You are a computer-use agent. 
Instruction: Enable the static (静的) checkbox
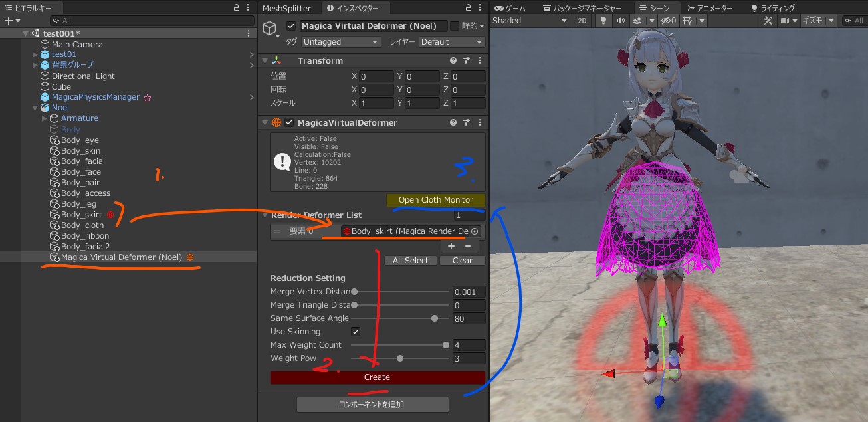455,26
